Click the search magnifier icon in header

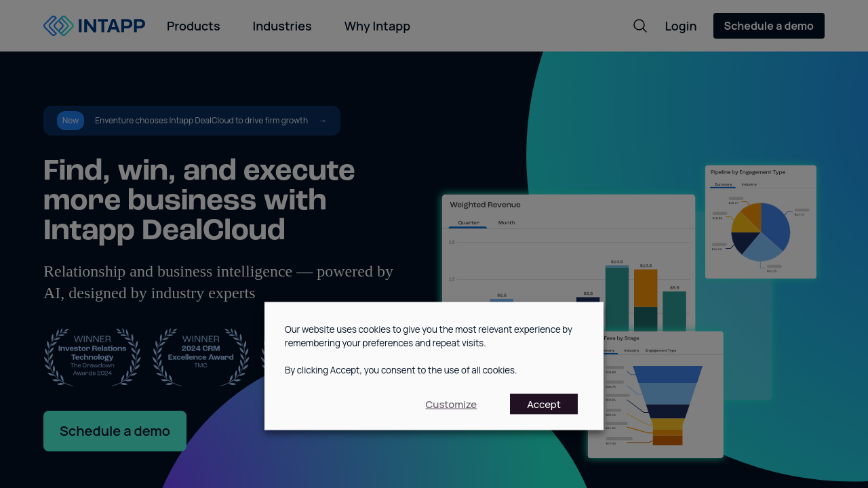(x=639, y=26)
